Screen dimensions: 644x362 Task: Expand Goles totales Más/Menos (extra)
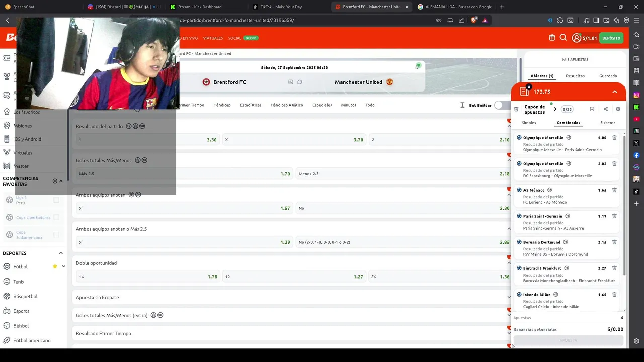[x=509, y=315]
